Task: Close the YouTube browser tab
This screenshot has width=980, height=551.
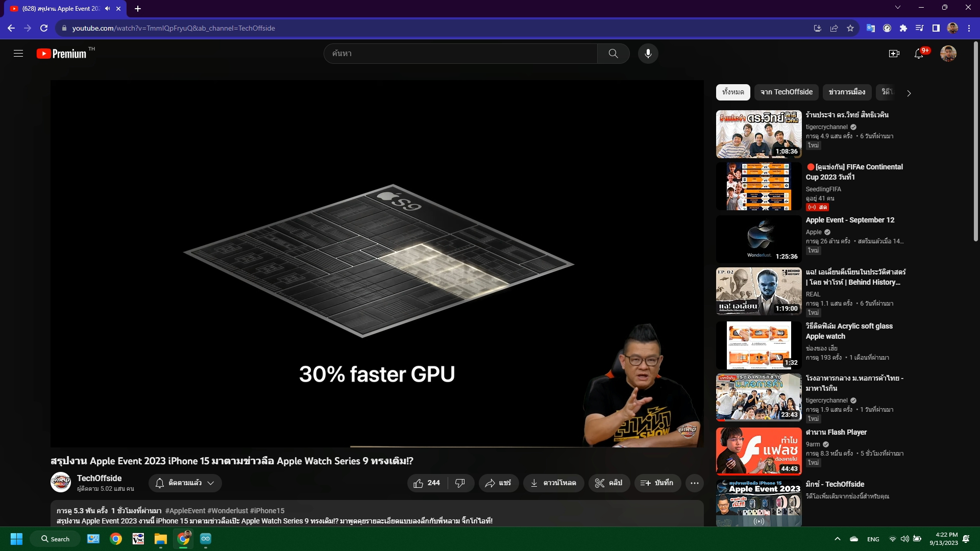Action: (118, 9)
